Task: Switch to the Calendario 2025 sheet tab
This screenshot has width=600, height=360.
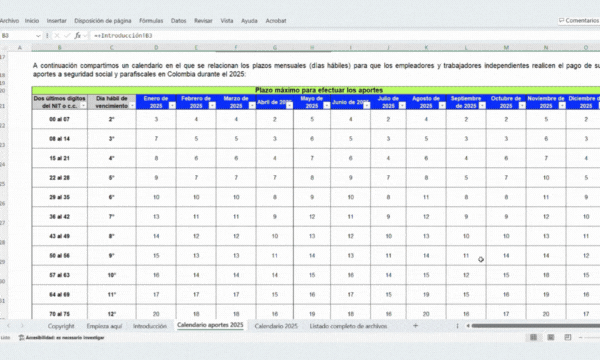Action: [x=276, y=326]
